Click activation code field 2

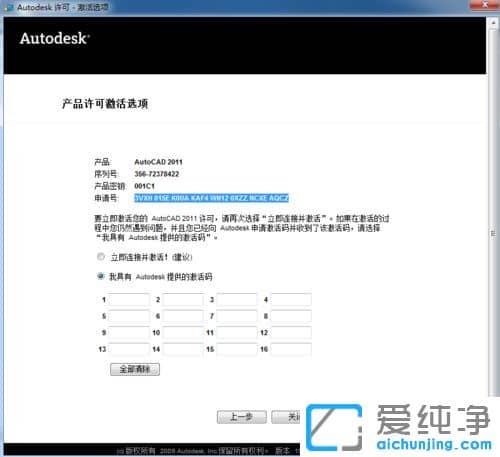click(x=183, y=299)
